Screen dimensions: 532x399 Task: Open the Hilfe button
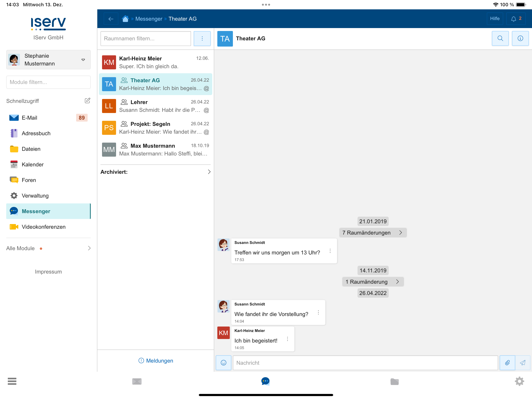[495, 19]
